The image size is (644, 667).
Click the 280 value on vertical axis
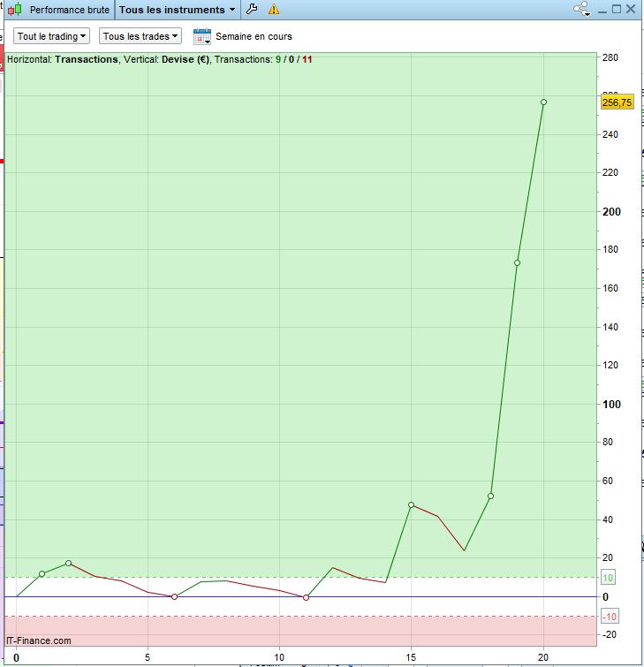(610, 57)
